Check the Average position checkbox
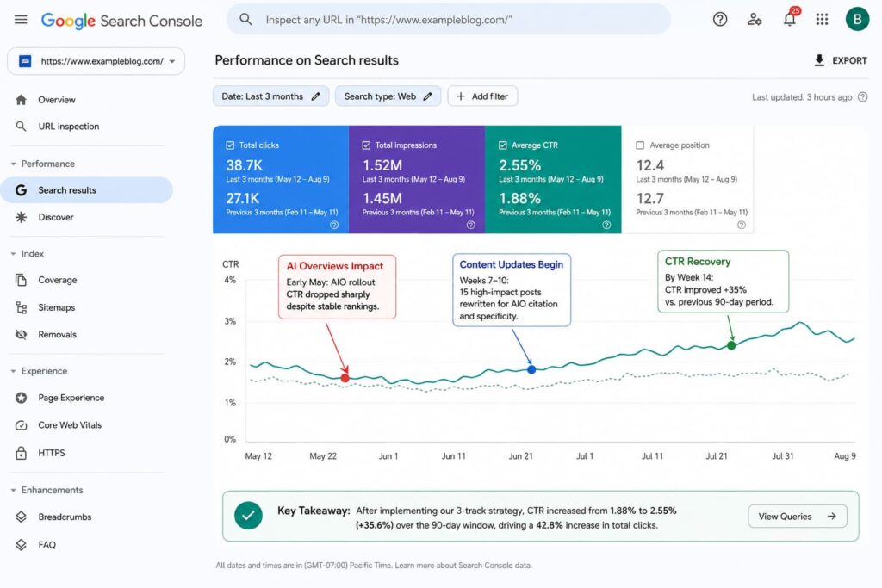Viewport: 882px width, 588px height. pos(640,145)
